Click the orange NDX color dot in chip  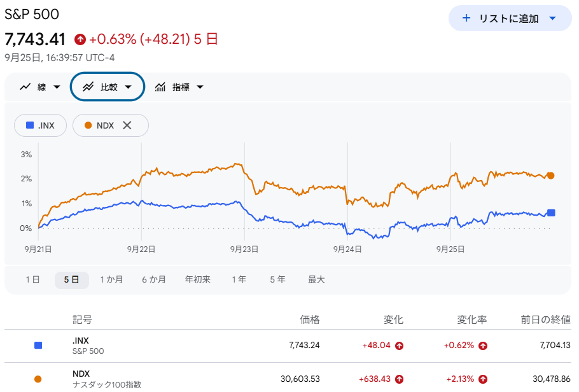pos(88,125)
